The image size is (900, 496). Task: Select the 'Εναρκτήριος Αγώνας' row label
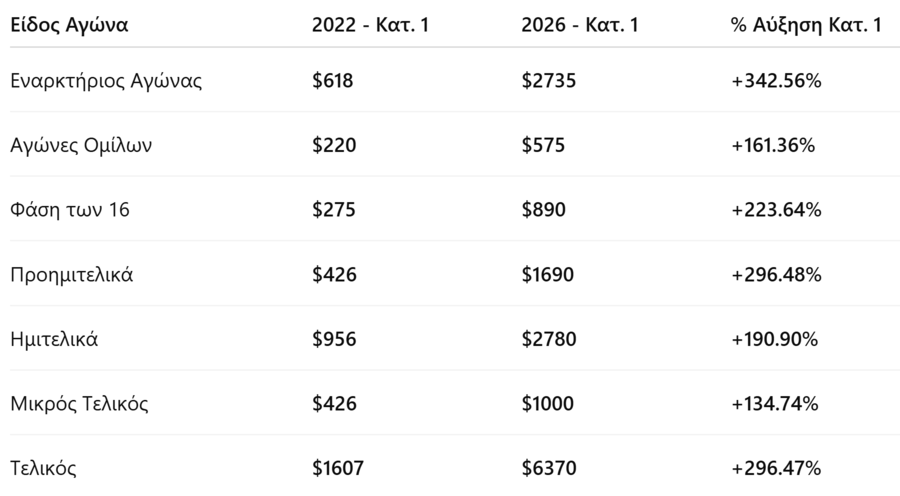(107, 81)
